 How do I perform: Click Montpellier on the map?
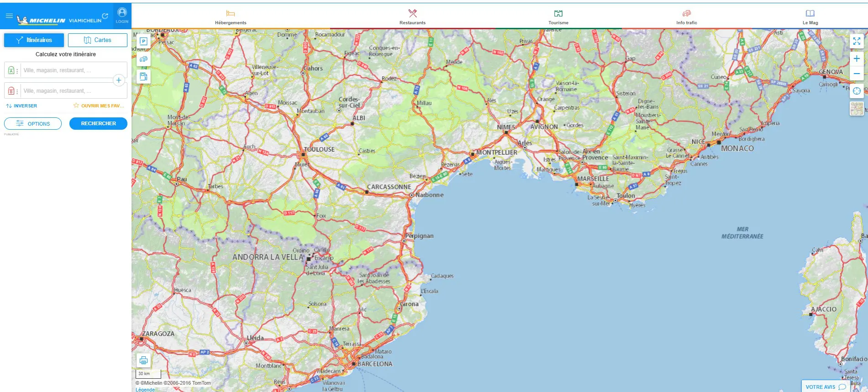click(497, 152)
